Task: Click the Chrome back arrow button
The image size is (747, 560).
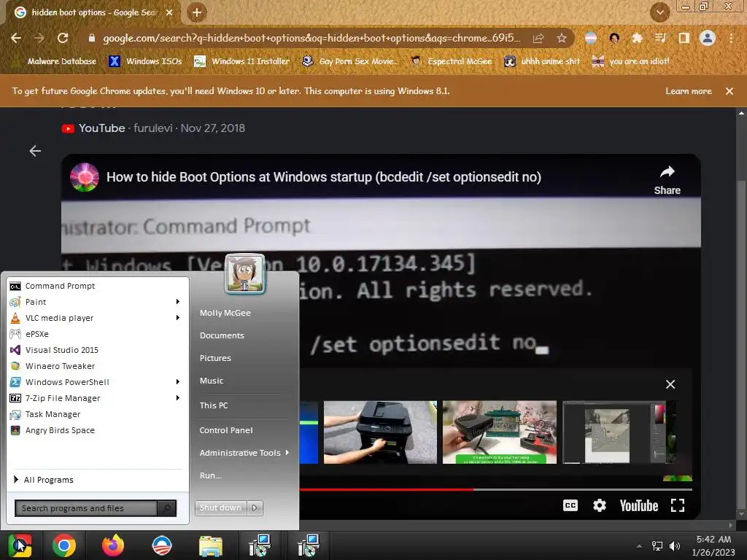Action: click(16, 38)
